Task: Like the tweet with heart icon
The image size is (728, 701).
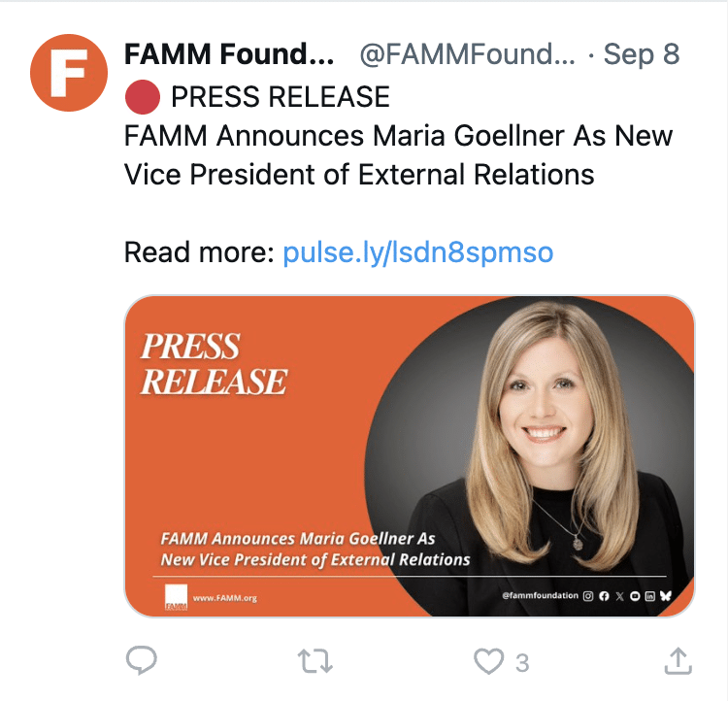Action: pos(488,662)
